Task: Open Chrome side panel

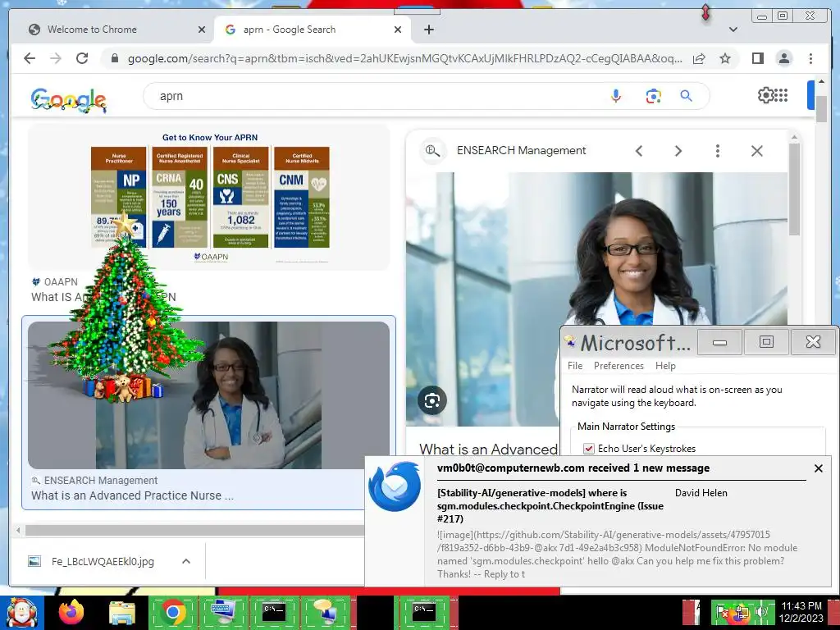Action: 757,58
